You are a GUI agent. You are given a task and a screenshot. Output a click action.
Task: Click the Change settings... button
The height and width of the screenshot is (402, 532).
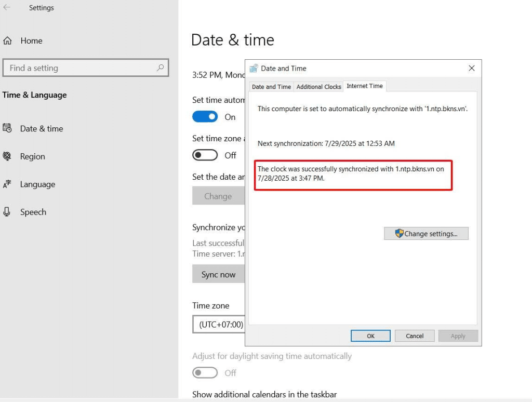[x=426, y=234]
